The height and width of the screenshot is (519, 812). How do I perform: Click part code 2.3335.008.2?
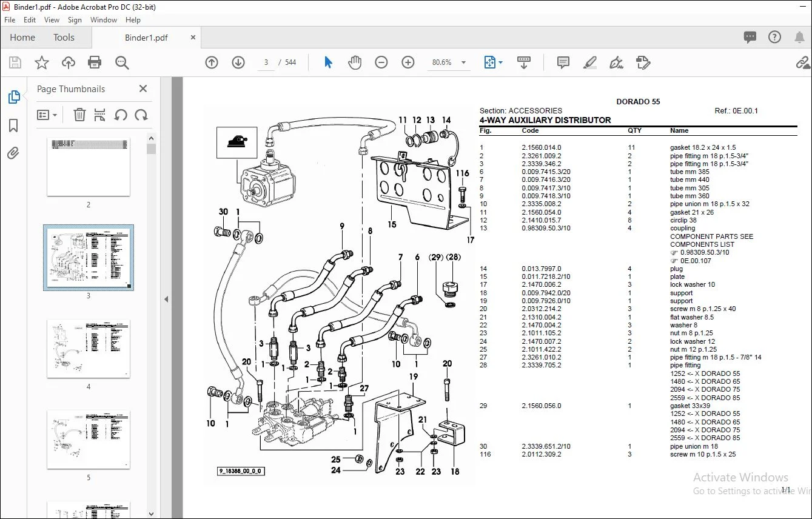542,204
